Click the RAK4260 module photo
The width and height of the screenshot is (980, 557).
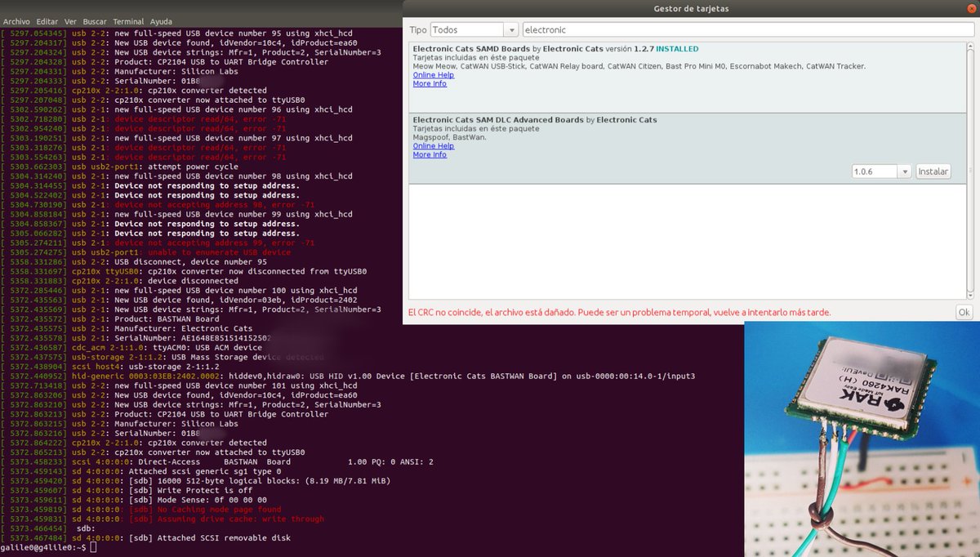coord(862,439)
